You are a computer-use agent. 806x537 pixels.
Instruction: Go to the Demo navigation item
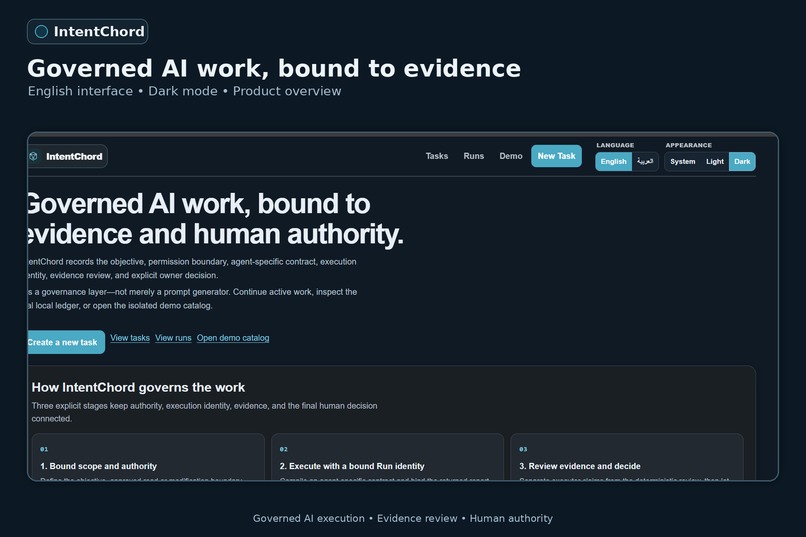click(x=510, y=156)
